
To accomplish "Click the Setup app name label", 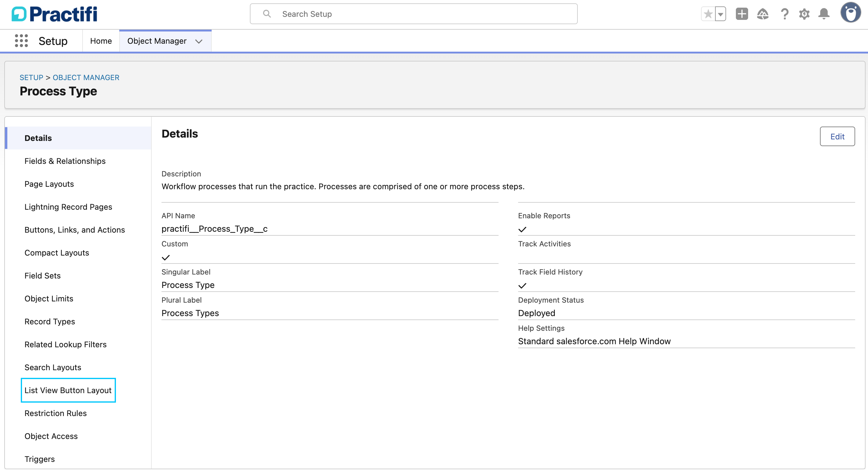I will tap(53, 41).
